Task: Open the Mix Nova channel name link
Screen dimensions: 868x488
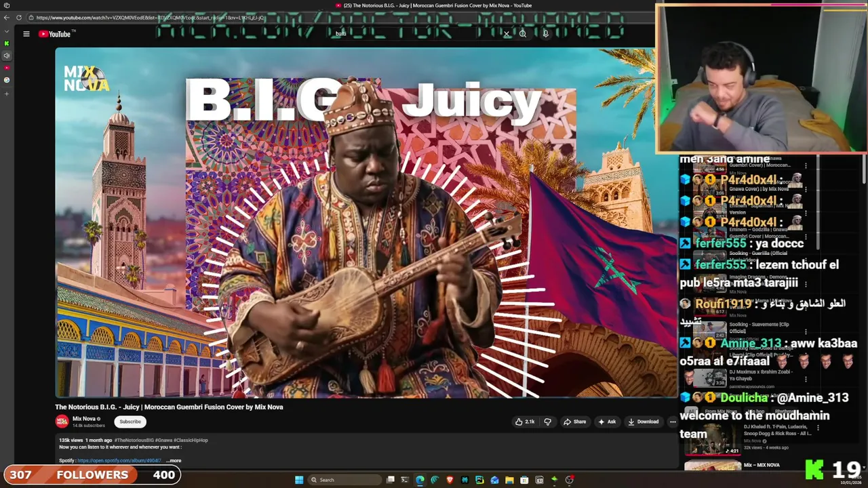Action: (84, 419)
